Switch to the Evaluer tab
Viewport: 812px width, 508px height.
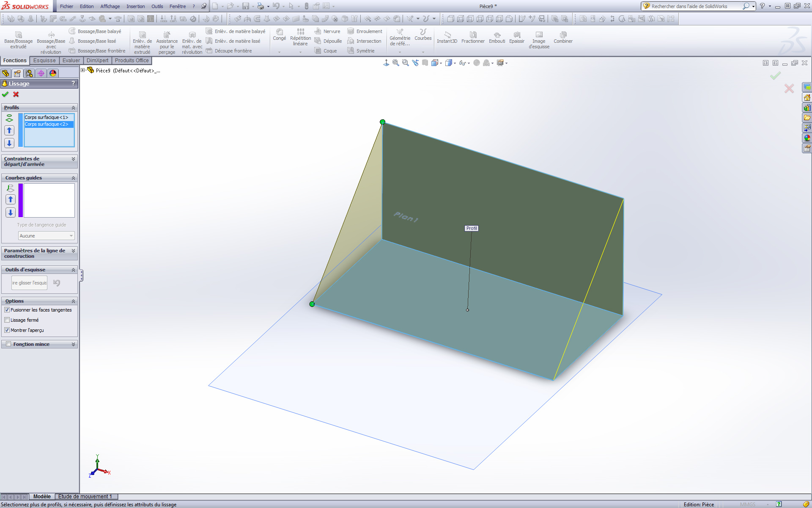tap(71, 61)
